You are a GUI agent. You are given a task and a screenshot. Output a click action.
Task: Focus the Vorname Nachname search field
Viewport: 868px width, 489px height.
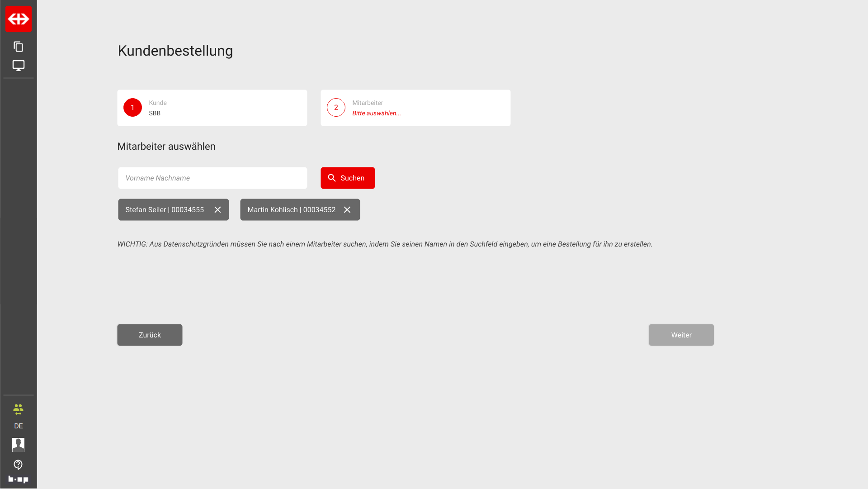[x=212, y=178]
